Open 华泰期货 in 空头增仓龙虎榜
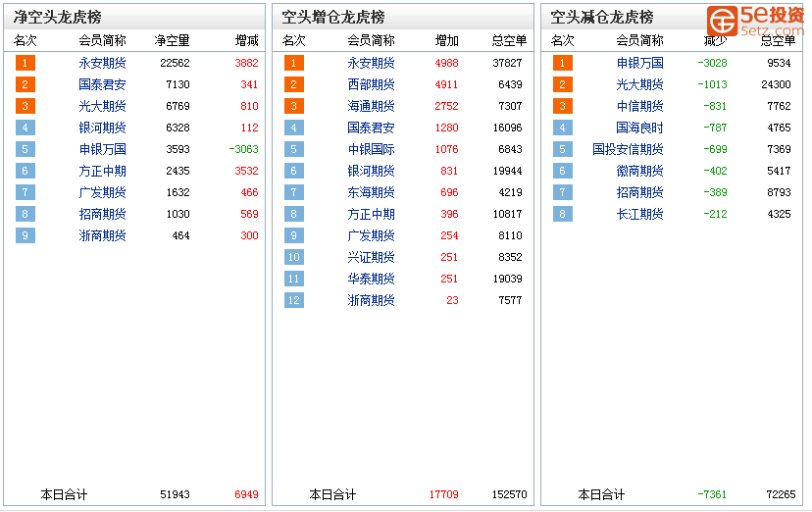 point(371,279)
